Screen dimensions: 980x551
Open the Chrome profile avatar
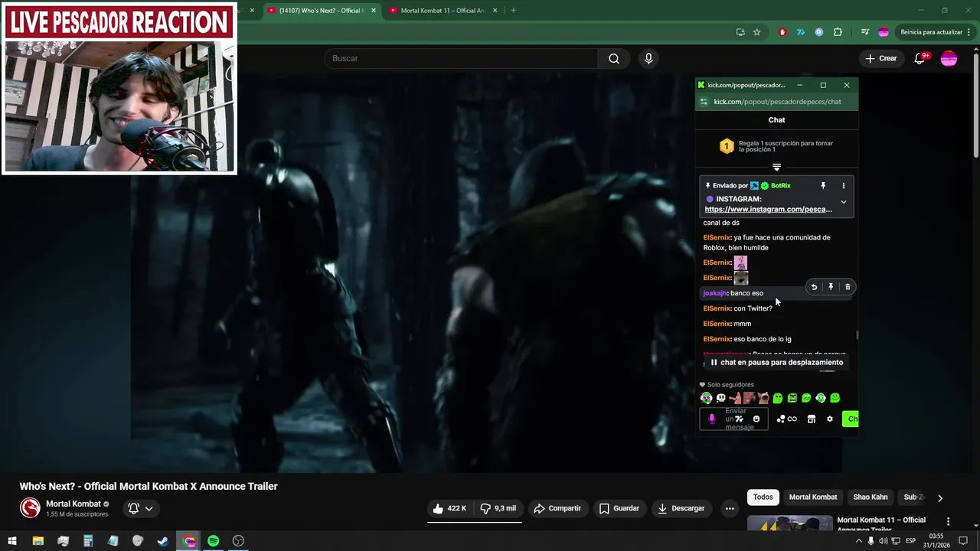(884, 32)
